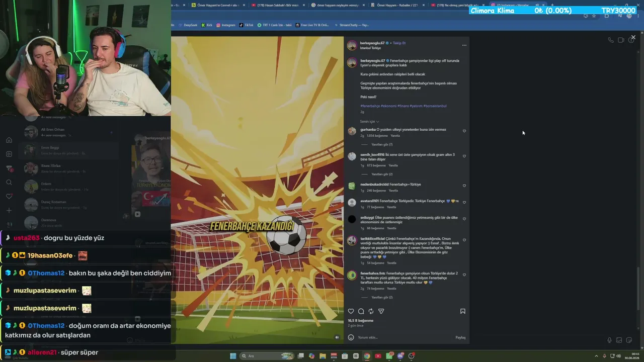644x362 pixels.
Task: Like tarikkilicofficial's comment
Action: tap(464, 240)
